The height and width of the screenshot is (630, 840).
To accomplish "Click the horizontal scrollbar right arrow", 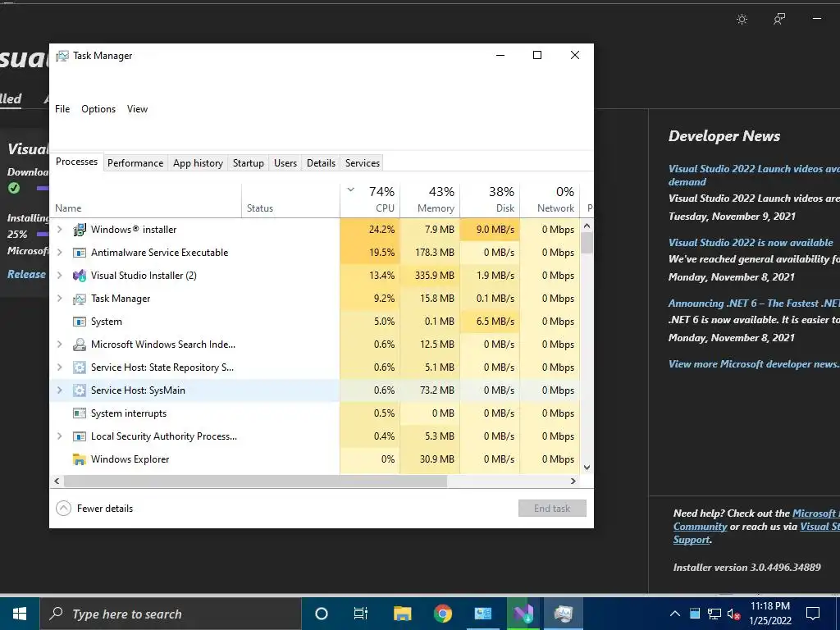I will point(573,481).
